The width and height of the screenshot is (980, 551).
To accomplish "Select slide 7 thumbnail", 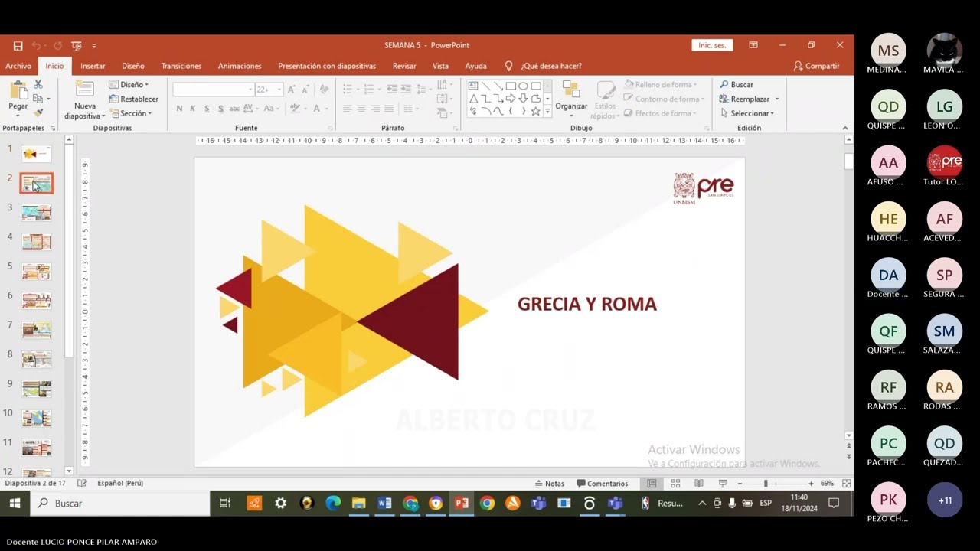I will (37, 330).
